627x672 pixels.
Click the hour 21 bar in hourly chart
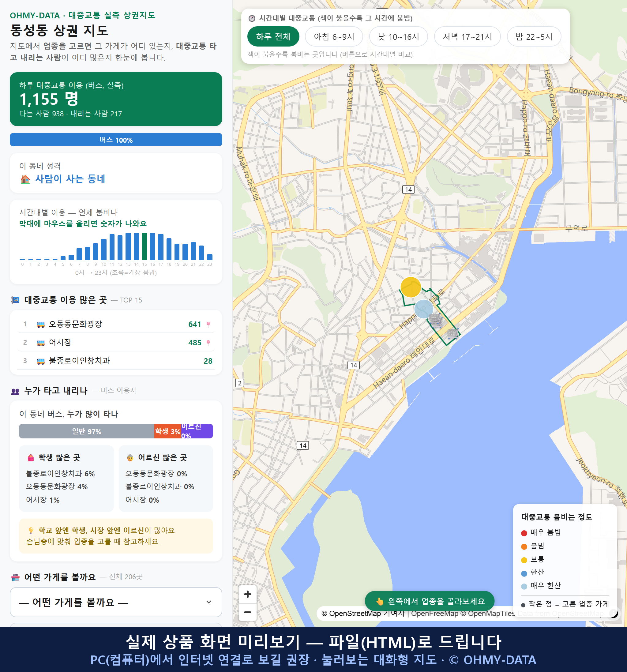[x=193, y=251]
